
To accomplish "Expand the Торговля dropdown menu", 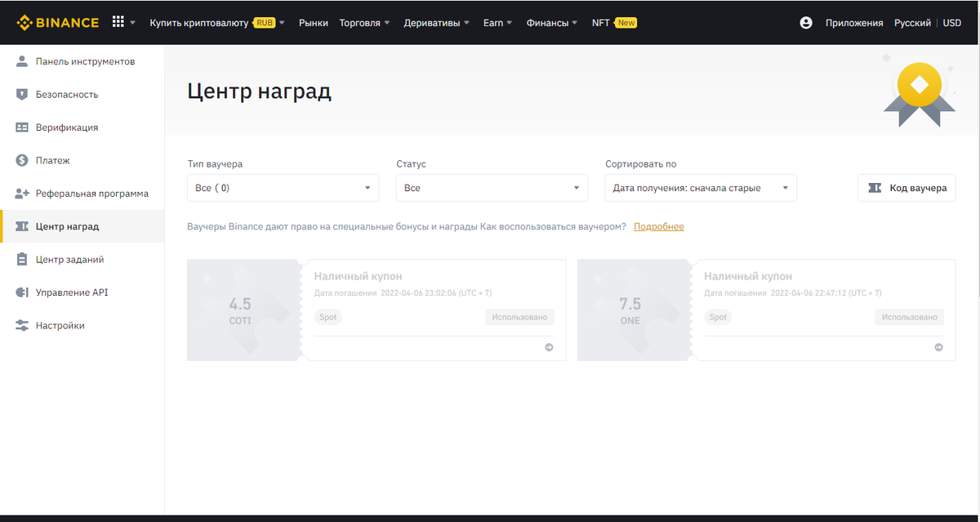I will pyautogui.click(x=365, y=23).
